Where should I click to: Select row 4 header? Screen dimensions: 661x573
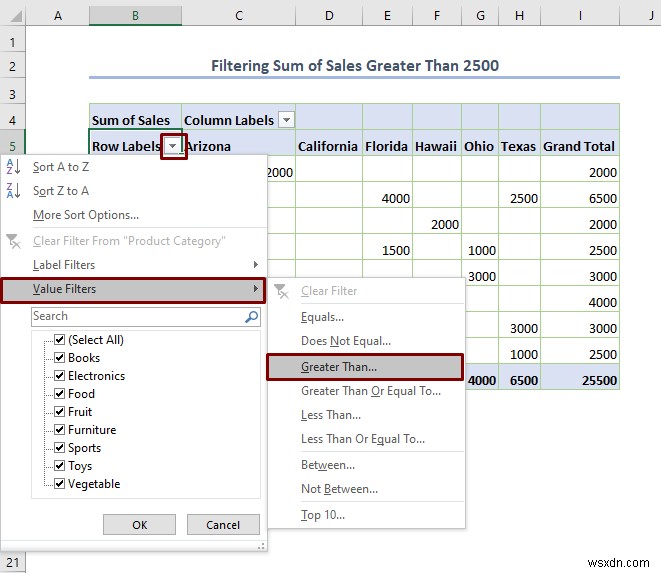click(x=13, y=120)
